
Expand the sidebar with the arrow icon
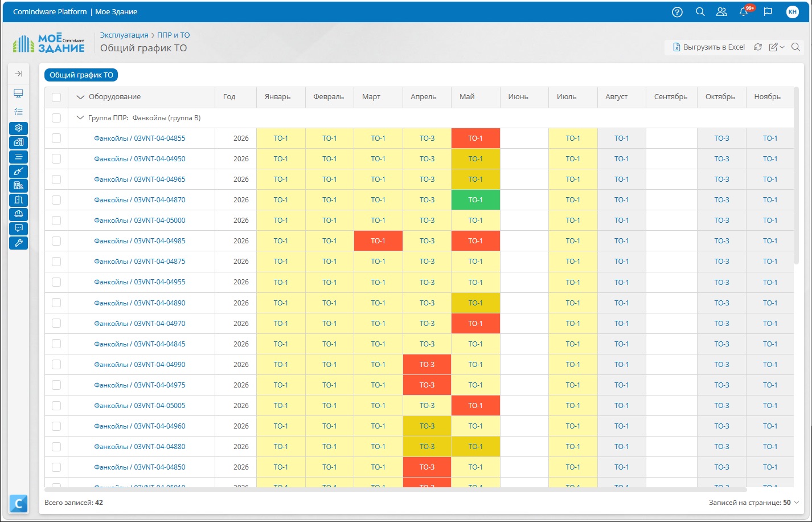point(19,74)
